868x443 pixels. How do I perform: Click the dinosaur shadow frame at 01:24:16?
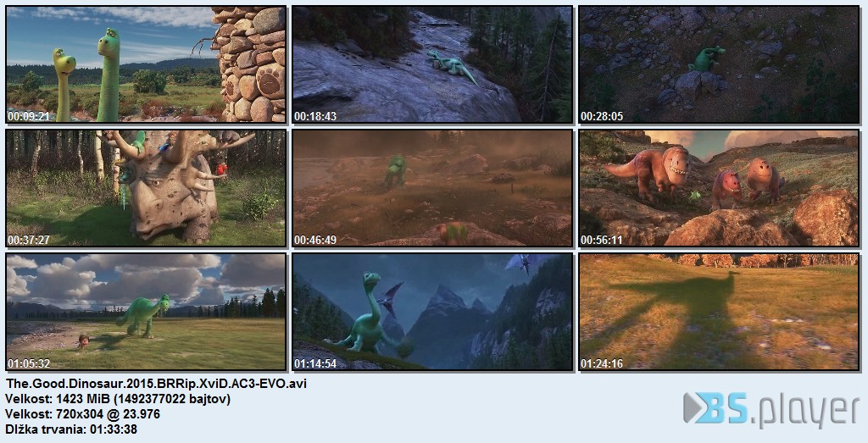point(719,312)
